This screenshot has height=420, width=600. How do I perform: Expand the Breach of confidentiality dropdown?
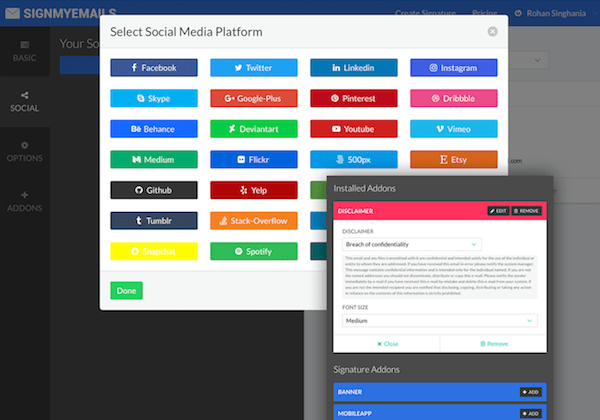coord(412,244)
